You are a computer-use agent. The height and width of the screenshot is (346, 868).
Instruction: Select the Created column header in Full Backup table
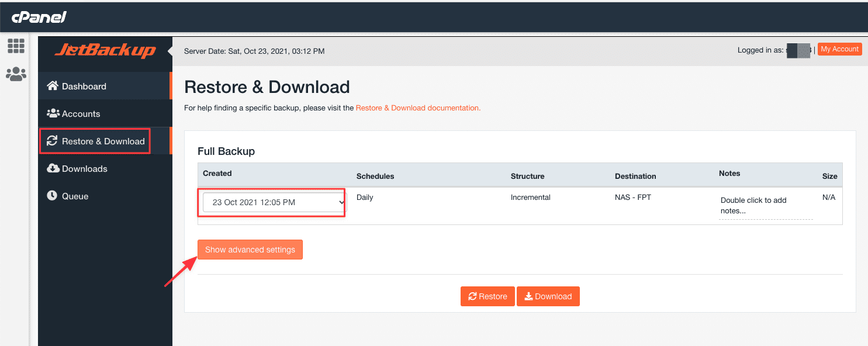click(x=217, y=174)
